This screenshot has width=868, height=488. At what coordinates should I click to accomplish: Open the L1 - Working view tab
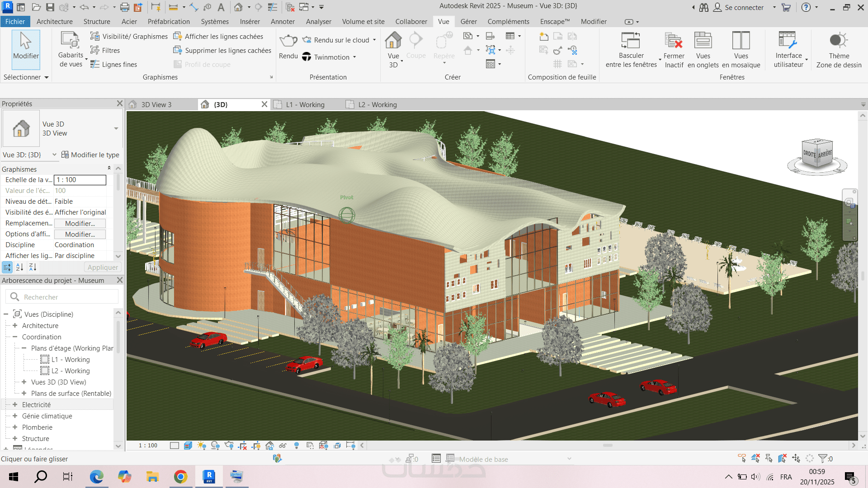point(305,105)
